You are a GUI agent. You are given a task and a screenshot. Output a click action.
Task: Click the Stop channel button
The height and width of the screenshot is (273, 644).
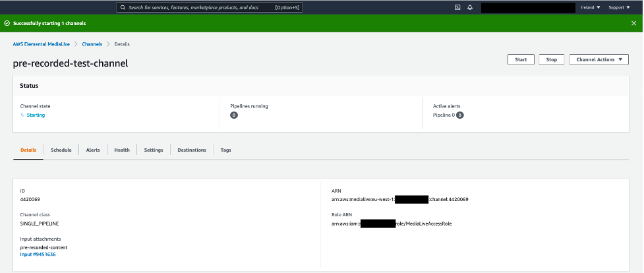pyautogui.click(x=552, y=59)
